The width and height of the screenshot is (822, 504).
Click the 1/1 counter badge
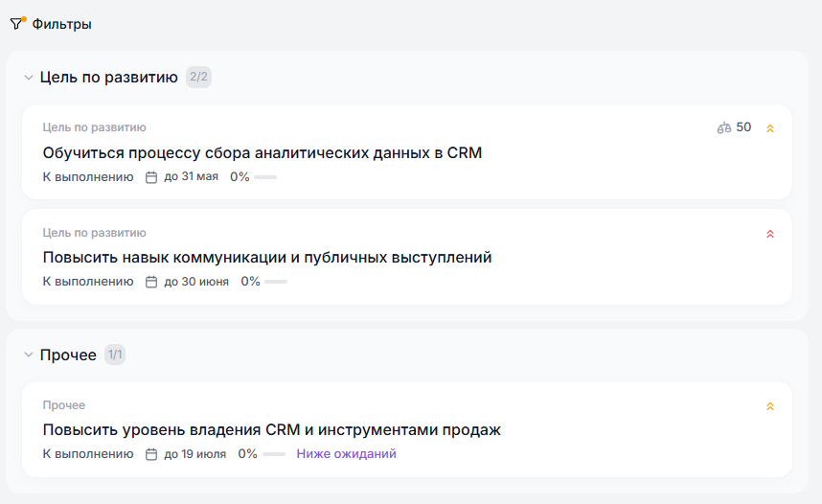(115, 355)
